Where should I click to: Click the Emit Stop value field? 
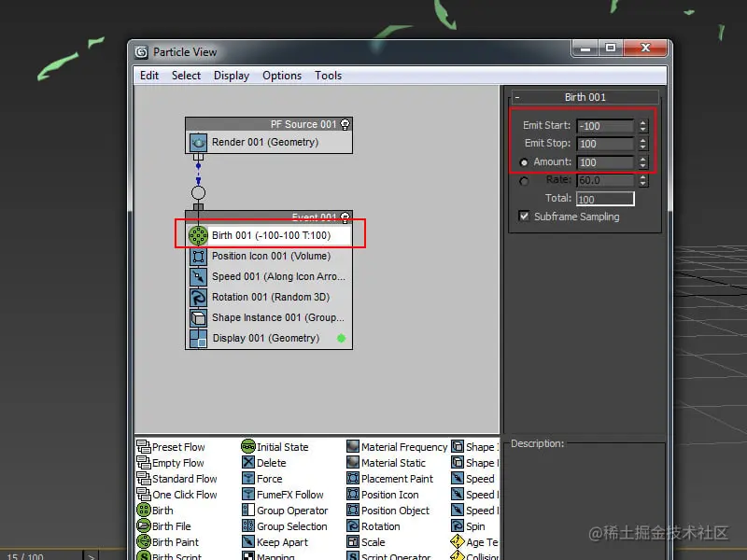click(x=605, y=144)
